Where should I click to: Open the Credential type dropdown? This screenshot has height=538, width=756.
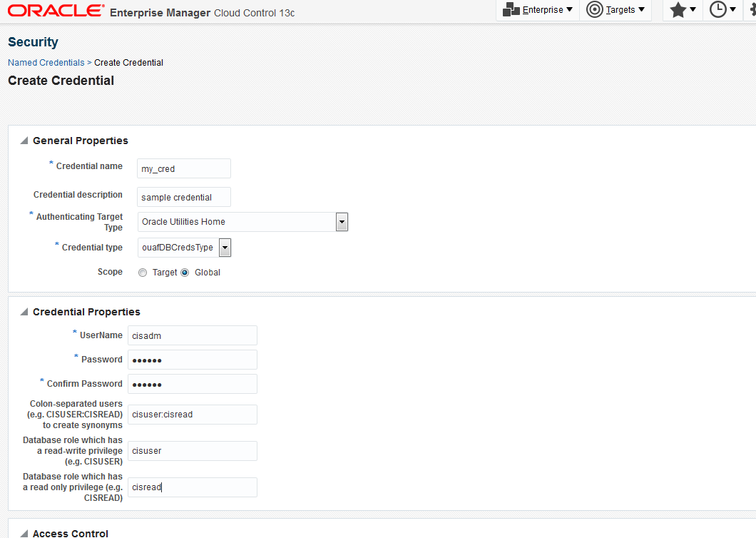tap(225, 248)
